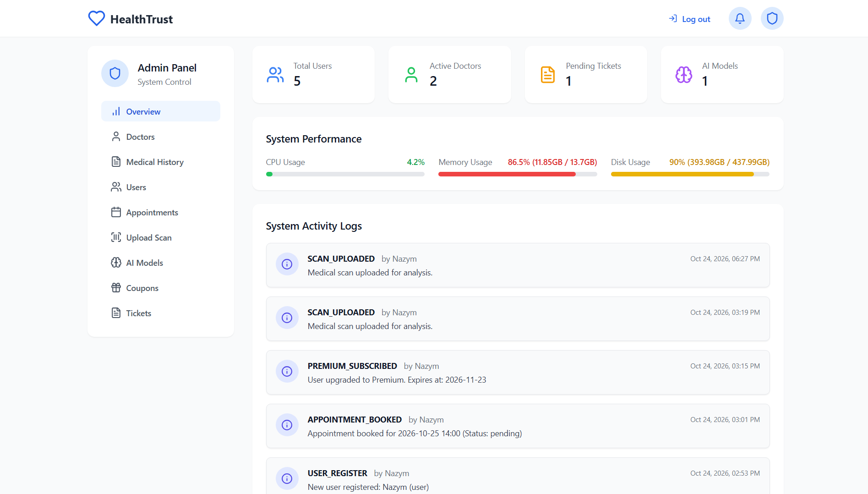Open the notifications bell icon

click(740, 19)
